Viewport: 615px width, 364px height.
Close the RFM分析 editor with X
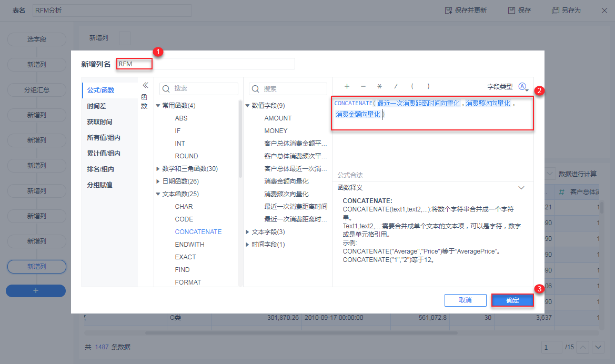tap(604, 11)
